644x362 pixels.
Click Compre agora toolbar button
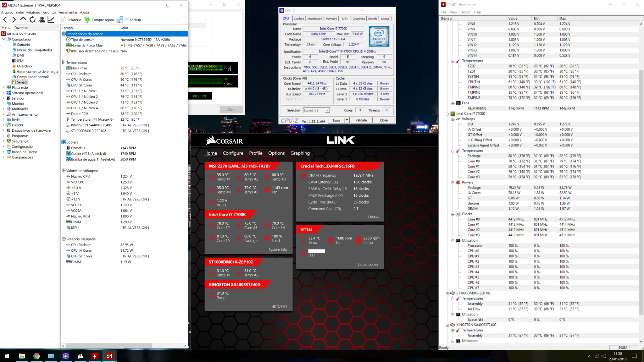99,20
